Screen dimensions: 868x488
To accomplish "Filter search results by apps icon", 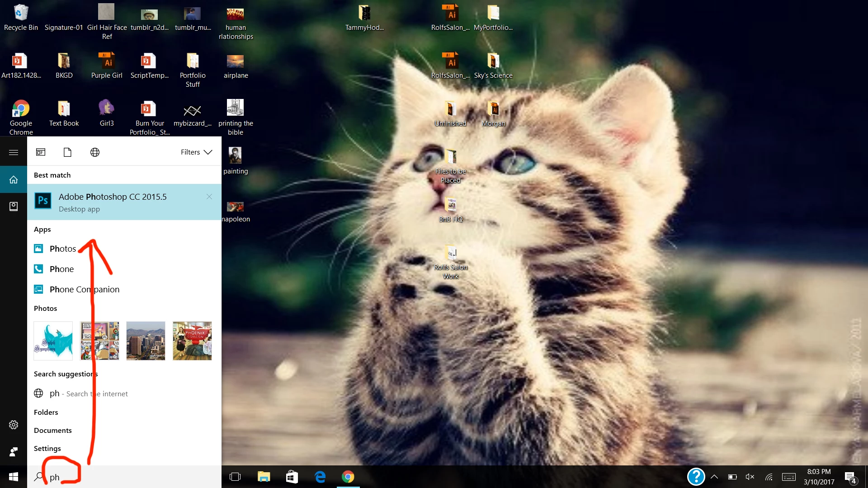I will tap(41, 152).
